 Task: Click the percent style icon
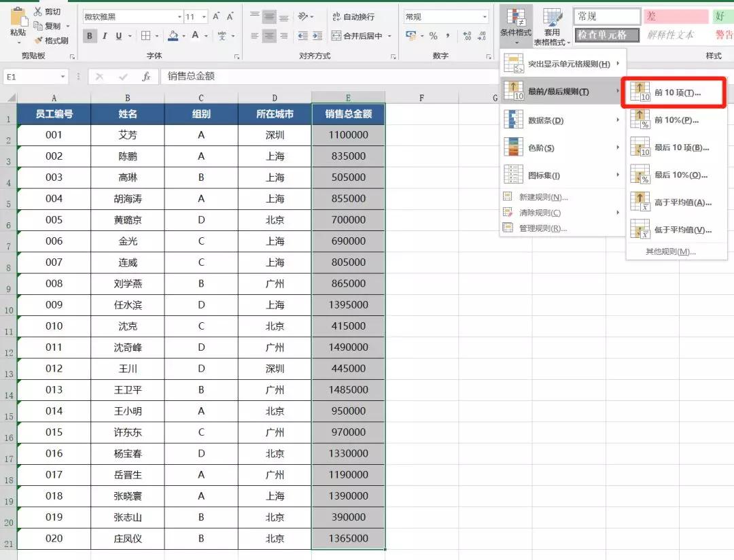click(433, 36)
